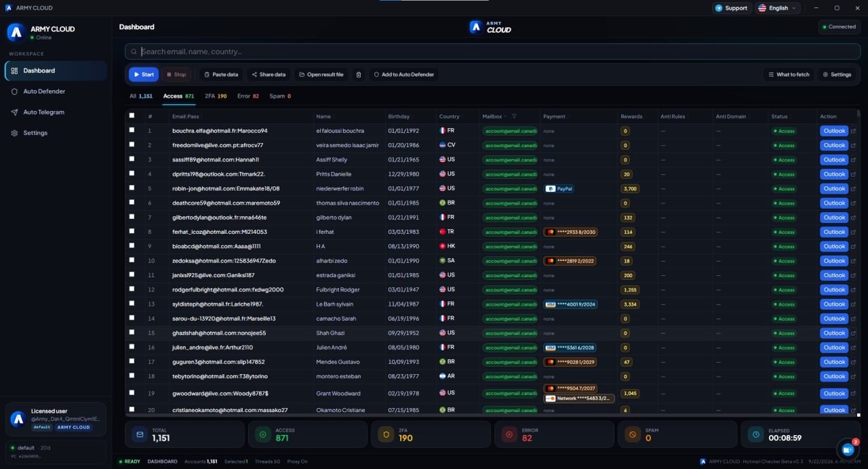The image size is (868, 469).
Task: Click the Army Cloud logo in sidebar header
Action: pyautogui.click(x=16, y=32)
